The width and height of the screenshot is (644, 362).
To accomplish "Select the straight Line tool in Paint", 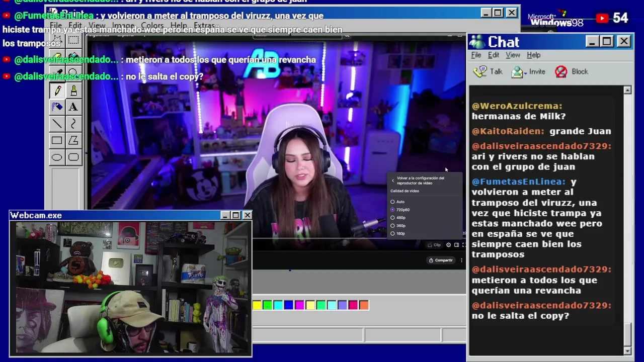I will (57, 124).
